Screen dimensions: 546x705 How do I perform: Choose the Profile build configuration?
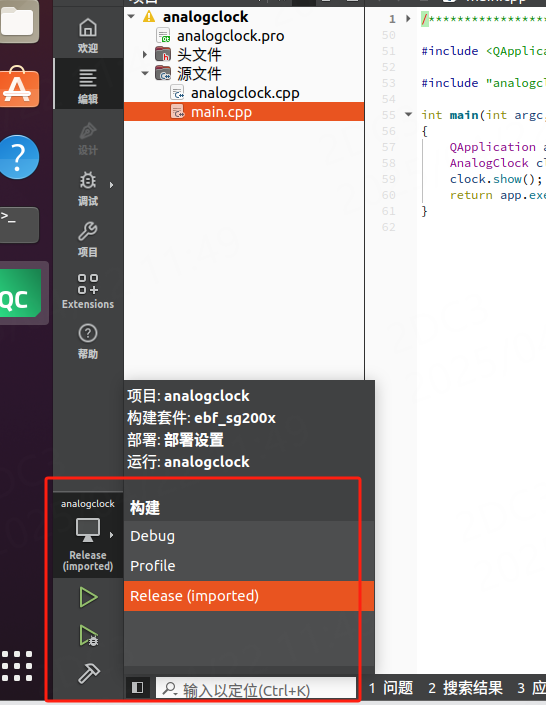249,566
